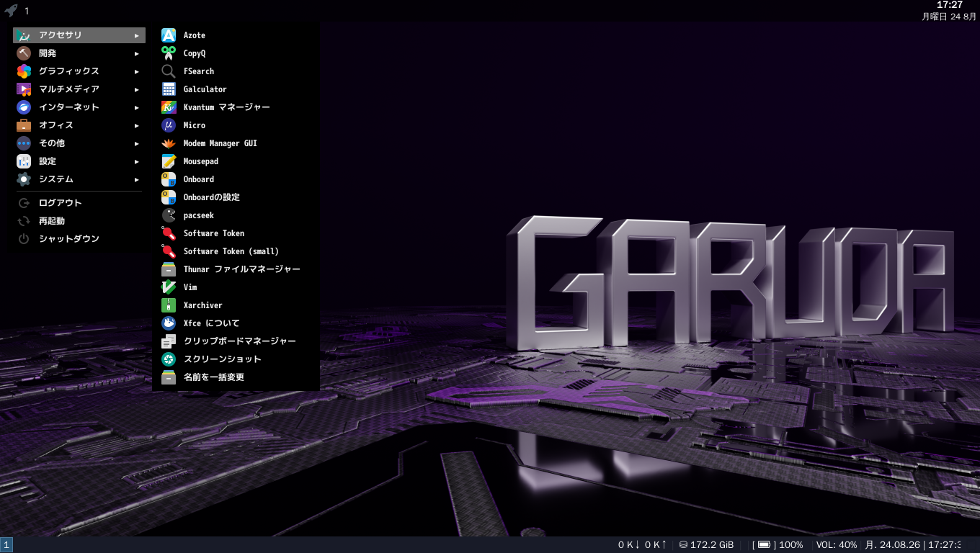
Task: Open the マルチメディア menu category
Action: [x=79, y=89]
